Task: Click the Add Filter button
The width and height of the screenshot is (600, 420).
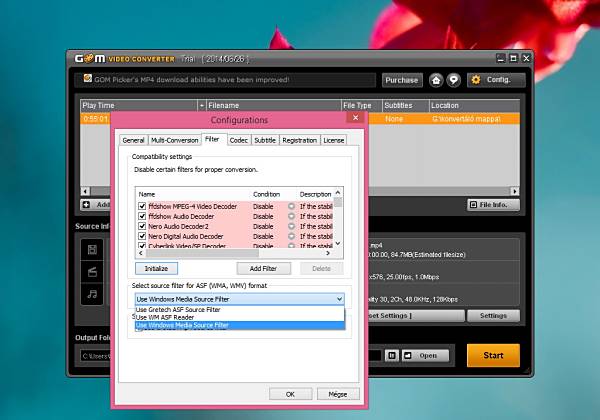Action: click(263, 269)
